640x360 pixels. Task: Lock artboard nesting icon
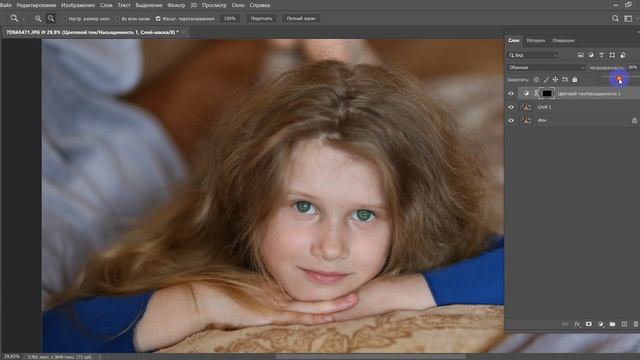point(565,80)
